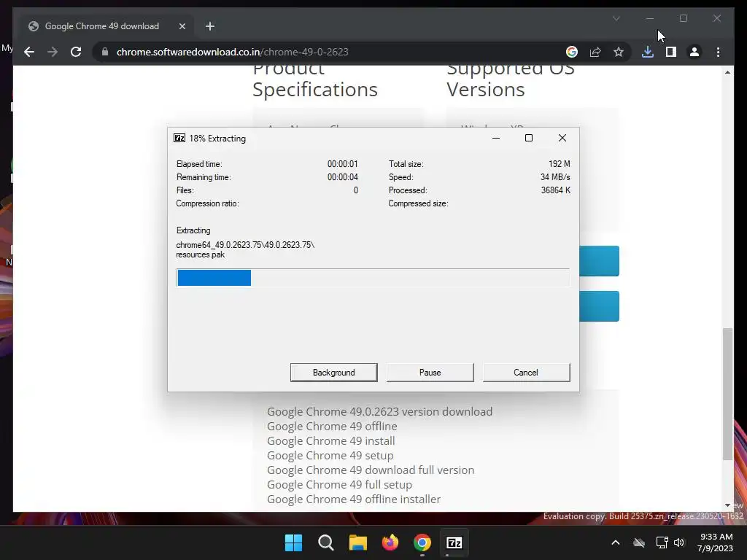Image resolution: width=747 pixels, height=560 pixels.
Task: Click 'Google Chrome 49 setup' text
Action: point(330,455)
